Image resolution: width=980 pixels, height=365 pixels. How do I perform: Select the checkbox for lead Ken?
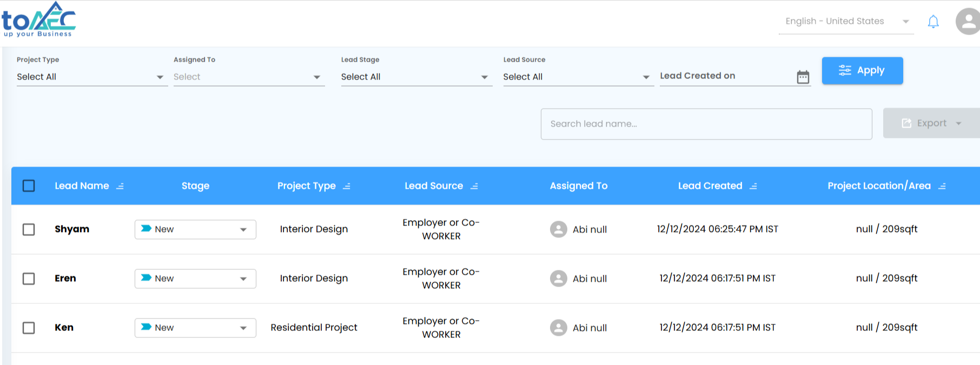(x=29, y=328)
